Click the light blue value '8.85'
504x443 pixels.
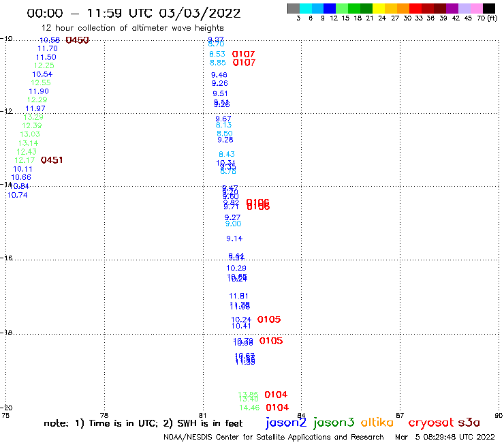218,63
